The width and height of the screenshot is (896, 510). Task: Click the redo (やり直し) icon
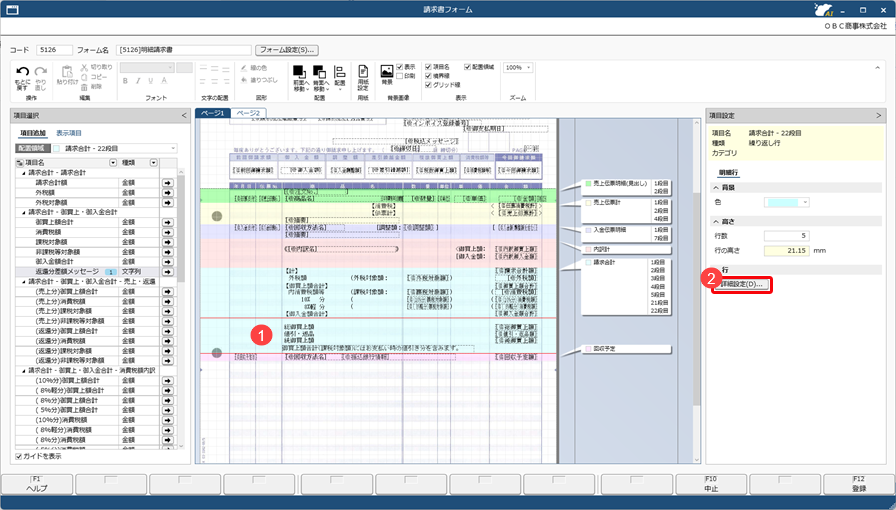click(x=41, y=71)
